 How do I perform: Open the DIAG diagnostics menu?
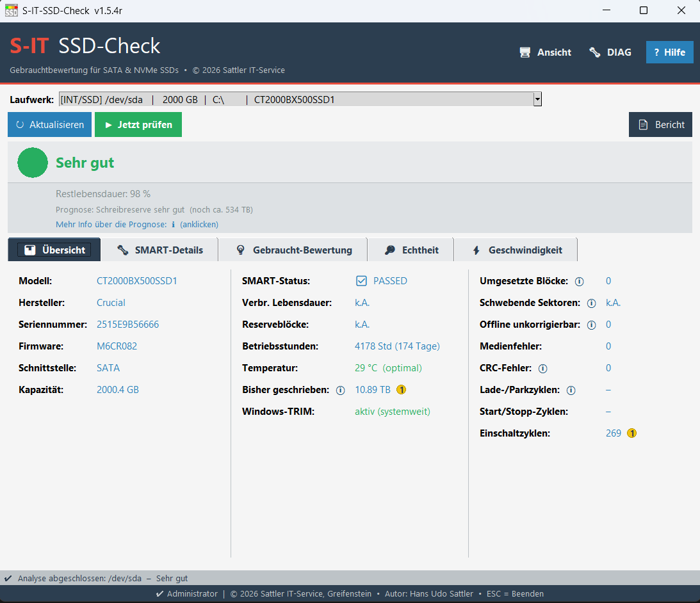click(x=610, y=52)
